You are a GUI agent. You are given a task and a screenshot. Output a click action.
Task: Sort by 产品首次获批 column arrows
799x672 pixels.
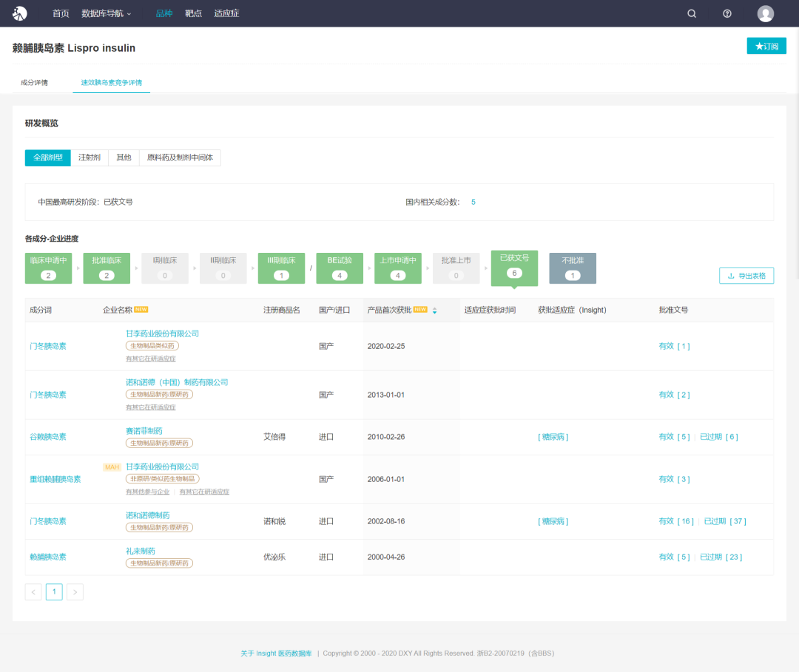435,310
